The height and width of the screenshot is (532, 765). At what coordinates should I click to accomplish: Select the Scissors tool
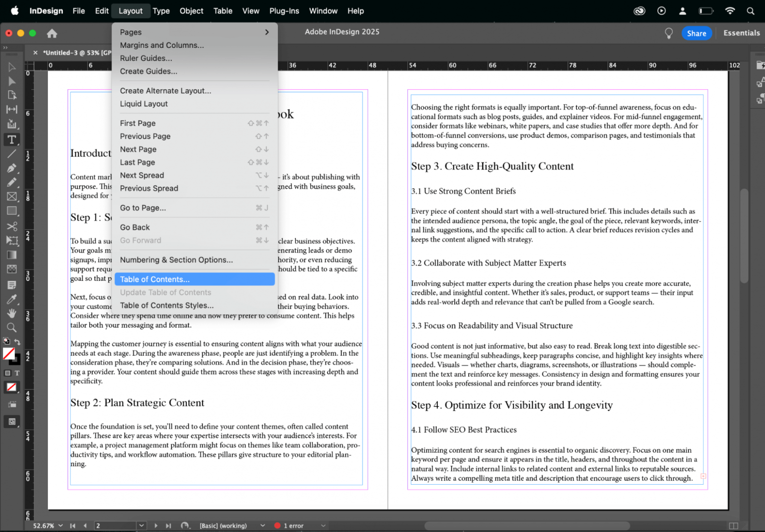(11, 226)
